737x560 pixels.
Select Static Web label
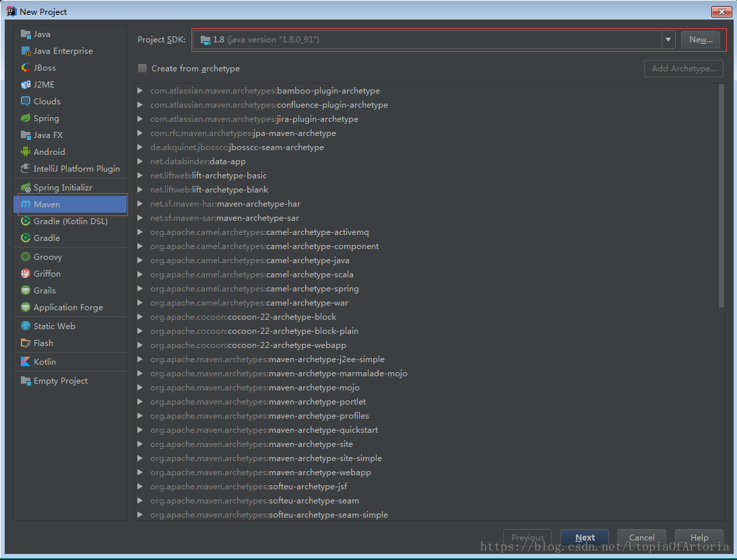click(54, 326)
